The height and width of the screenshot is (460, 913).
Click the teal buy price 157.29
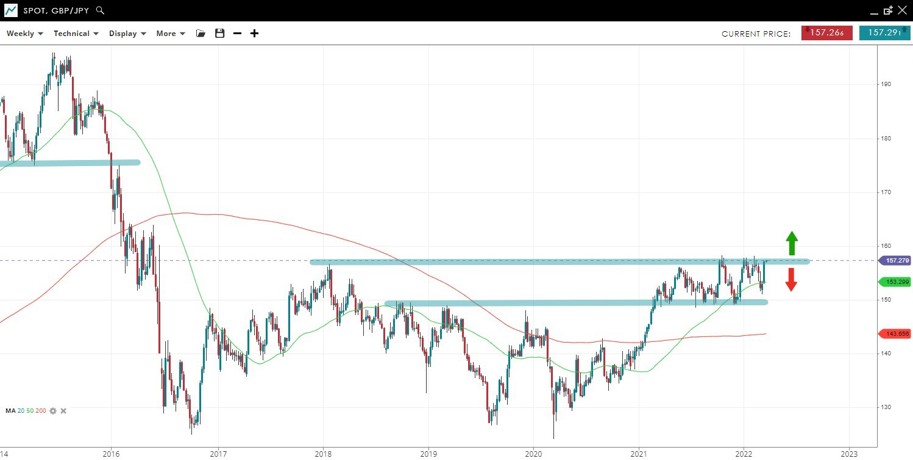[884, 33]
